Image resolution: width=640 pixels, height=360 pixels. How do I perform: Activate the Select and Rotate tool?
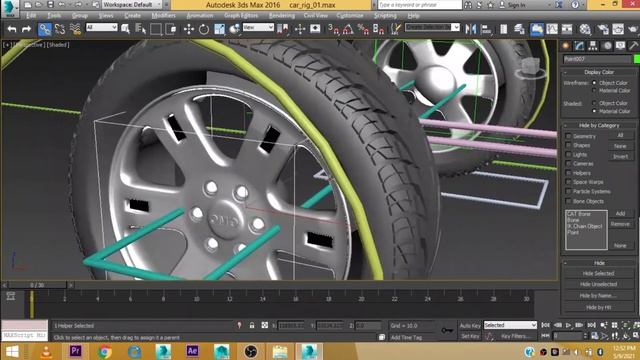204,29
